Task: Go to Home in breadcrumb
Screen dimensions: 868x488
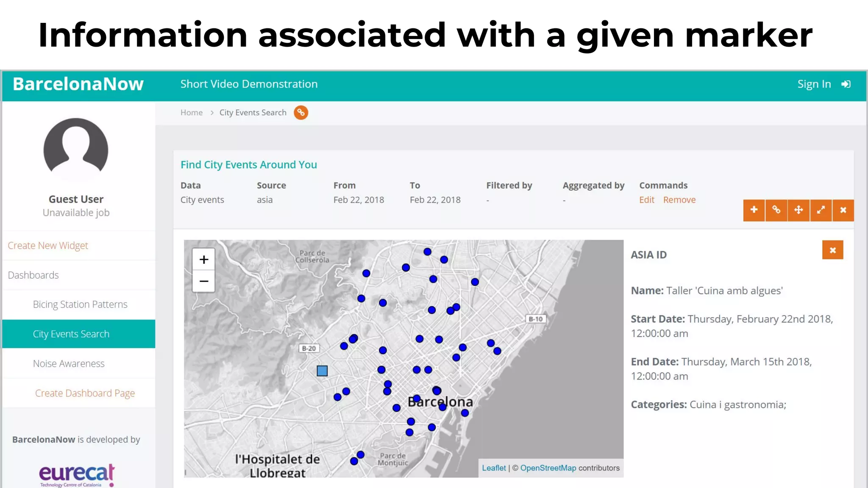Action: pyautogui.click(x=192, y=113)
